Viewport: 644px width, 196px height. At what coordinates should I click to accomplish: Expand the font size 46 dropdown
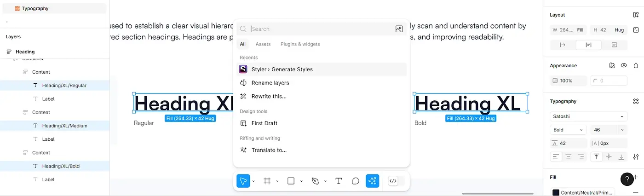pyautogui.click(x=622, y=130)
